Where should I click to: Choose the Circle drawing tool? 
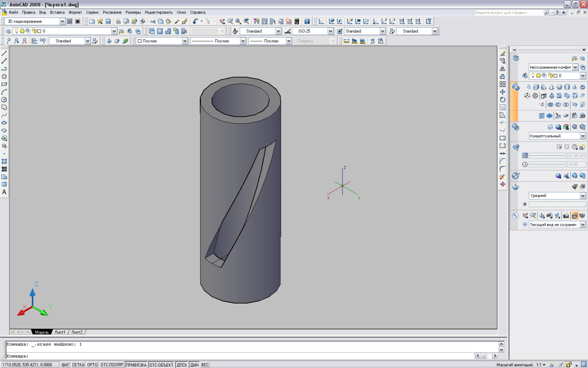4,100
